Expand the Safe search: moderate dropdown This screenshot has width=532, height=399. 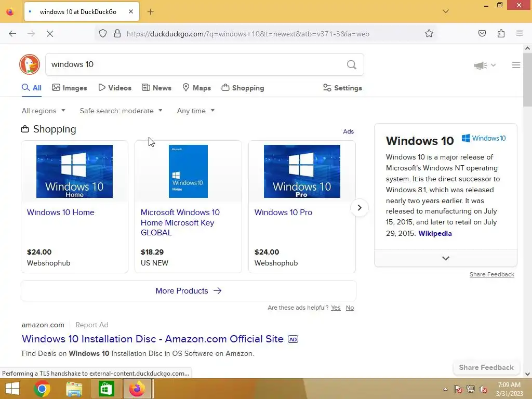pos(121,111)
